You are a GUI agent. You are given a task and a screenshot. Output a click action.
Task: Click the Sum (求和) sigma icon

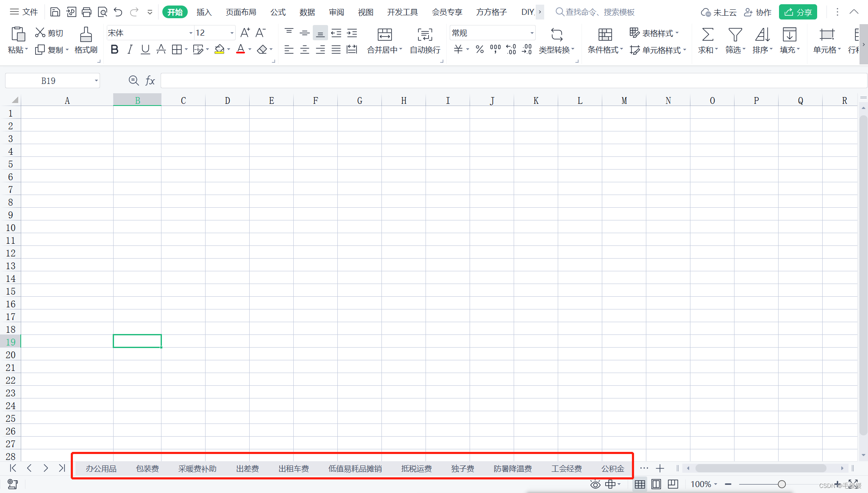(707, 34)
